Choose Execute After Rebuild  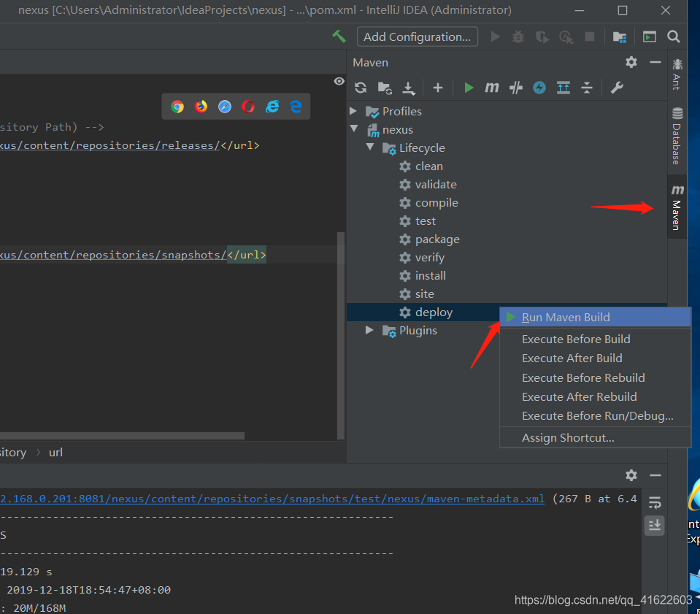coord(595,396)
